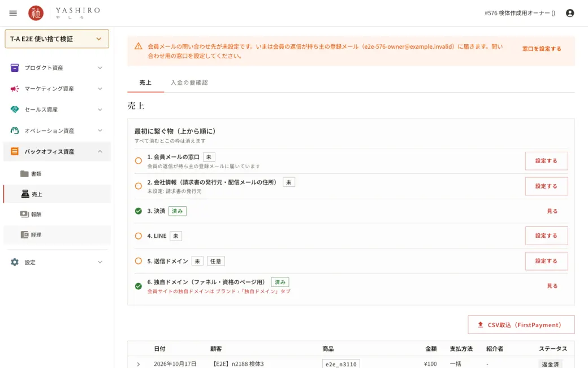Click the 最初に繋ぐ物（上から順に） heading
The image size is (588, 368).
175,131
